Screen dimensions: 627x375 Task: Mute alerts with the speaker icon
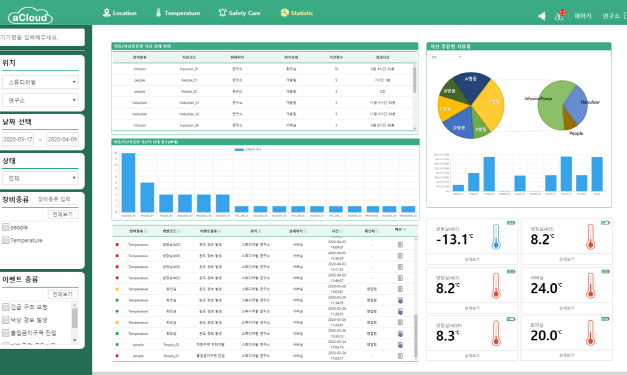542,16
